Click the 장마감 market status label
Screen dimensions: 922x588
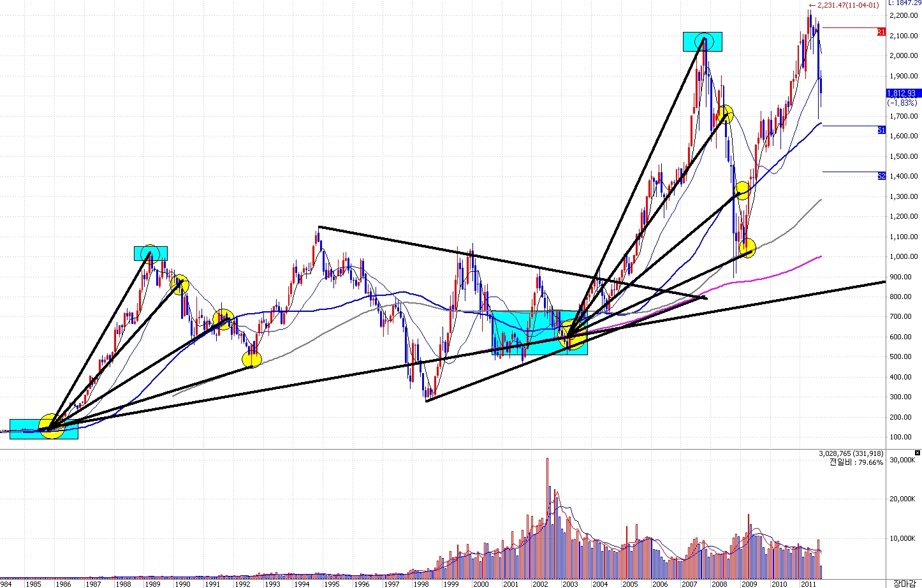[904, 583]
